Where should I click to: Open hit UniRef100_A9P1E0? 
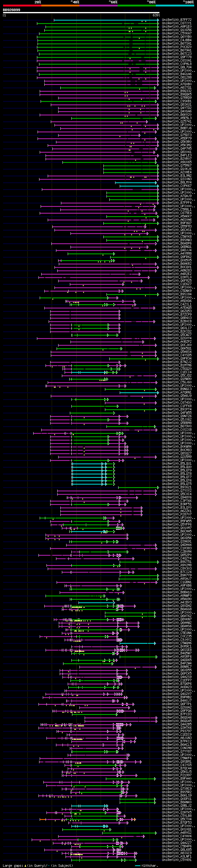pyautogui.click(x=176, y=26)
